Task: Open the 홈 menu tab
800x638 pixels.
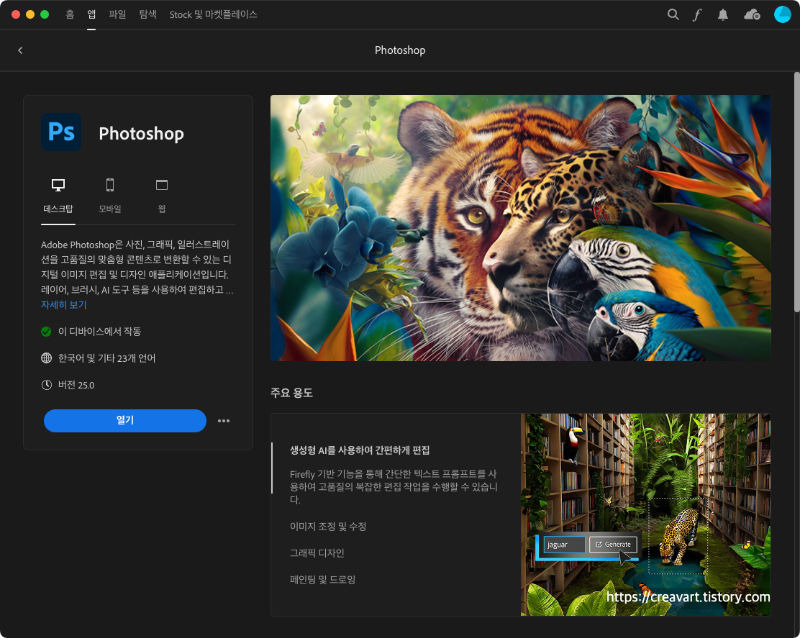Action: (70, 14)
